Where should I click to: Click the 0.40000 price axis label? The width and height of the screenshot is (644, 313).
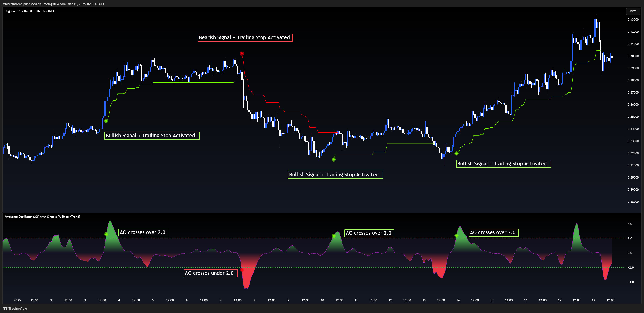point(633,56)
